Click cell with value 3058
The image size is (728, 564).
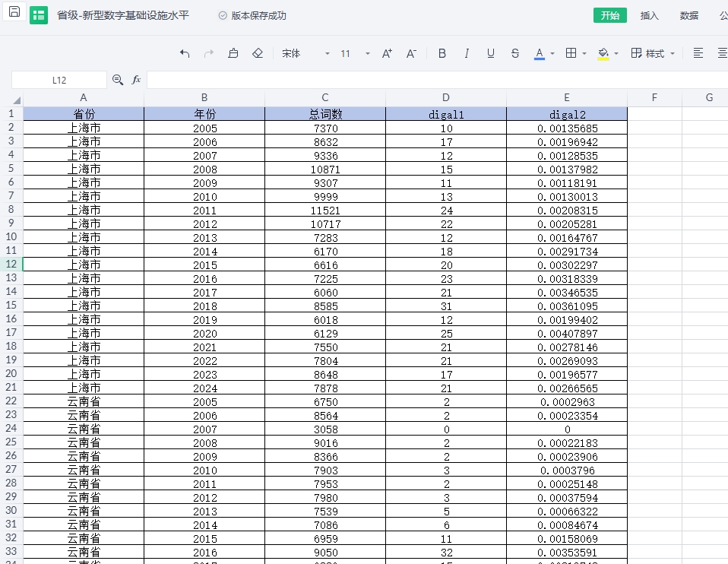(325, 429)
